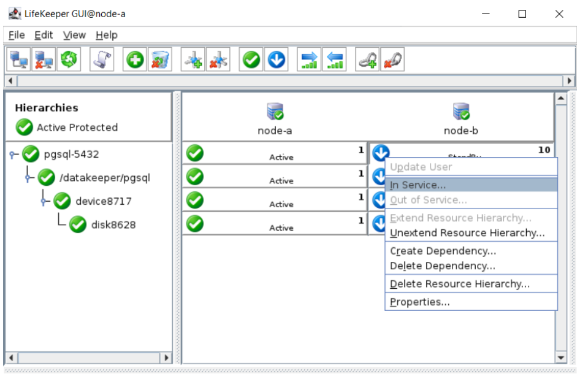588x379 pixels.
Task: Click the Create Dependency chain-plus icon
Action: [367, 59]
